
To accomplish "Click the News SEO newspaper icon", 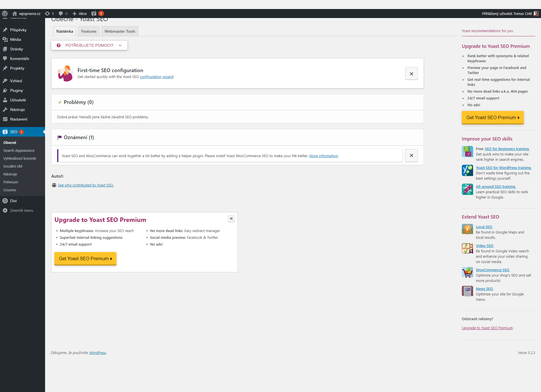I will coord(467,291).
